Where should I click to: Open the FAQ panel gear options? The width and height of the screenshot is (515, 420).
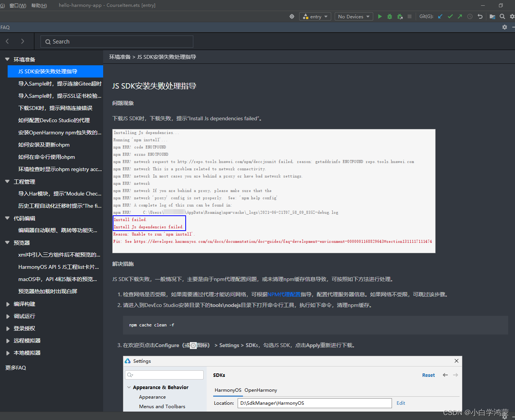click(505, 27)
